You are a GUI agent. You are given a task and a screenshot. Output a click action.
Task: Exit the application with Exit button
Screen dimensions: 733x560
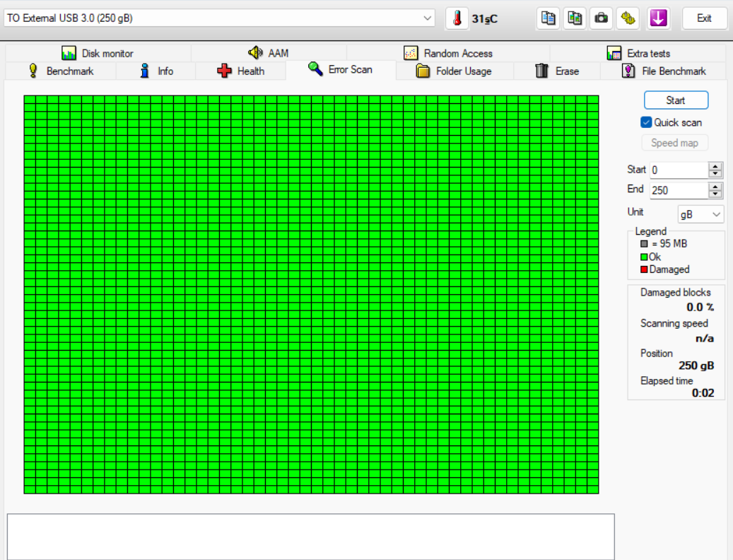pos(704,18)
